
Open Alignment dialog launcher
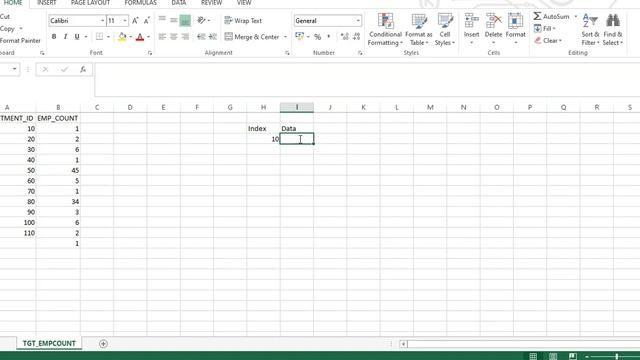tap(287, 53)
